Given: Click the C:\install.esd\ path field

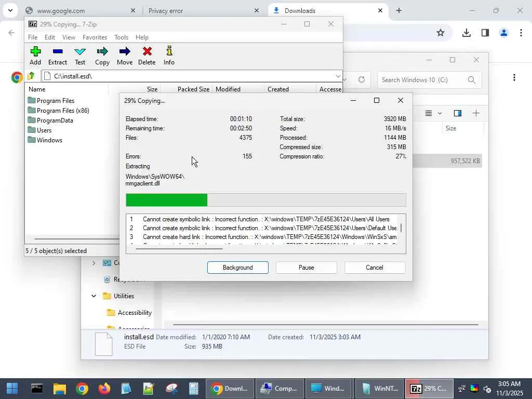Looking at the screenshot, I should [x=192, y=76].
